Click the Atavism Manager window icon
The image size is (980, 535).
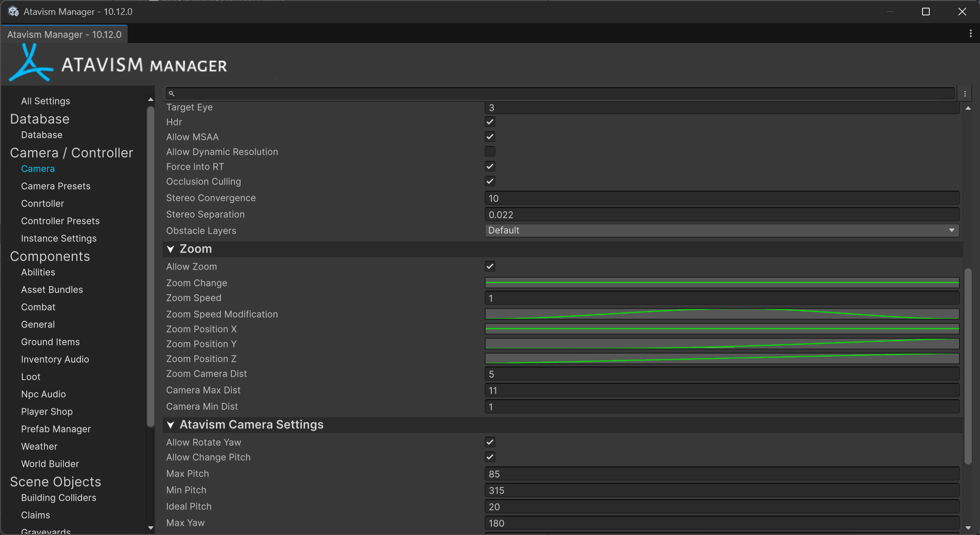pyautogui.click(x=13, y=11)
